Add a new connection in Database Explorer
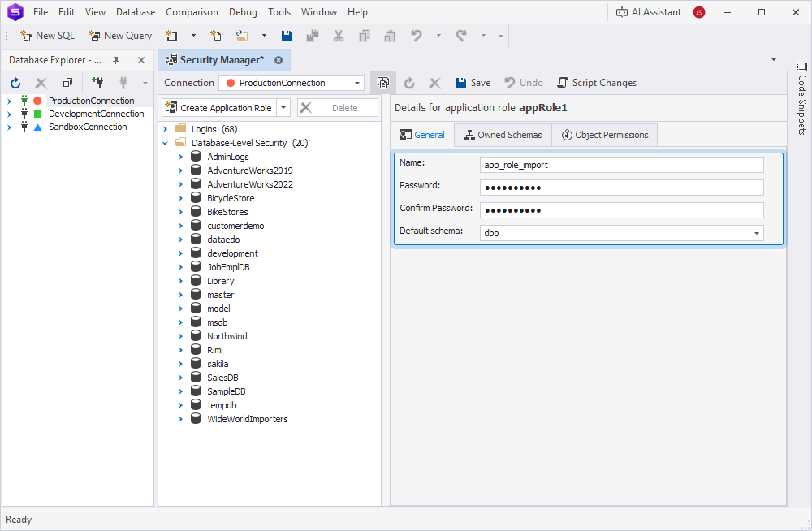812x531 pixels. 97,83
